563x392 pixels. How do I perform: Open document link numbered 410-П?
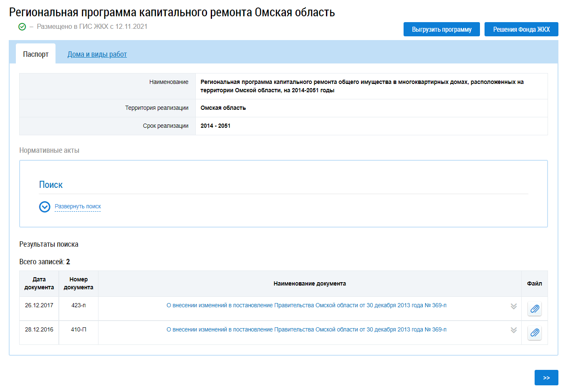pyautogui.click(x=306, y=330)
